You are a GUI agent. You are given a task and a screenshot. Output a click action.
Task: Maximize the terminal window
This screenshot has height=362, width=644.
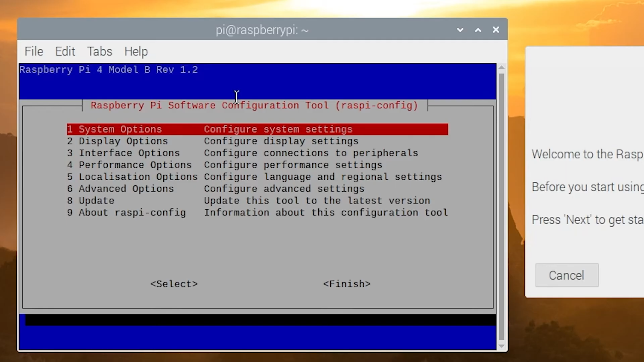(478, 30)
